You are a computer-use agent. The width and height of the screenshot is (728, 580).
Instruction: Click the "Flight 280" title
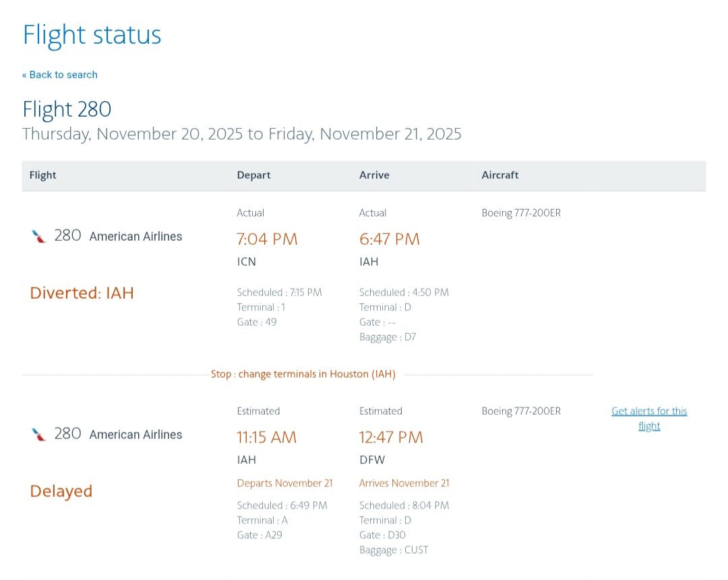click(67, 109)
